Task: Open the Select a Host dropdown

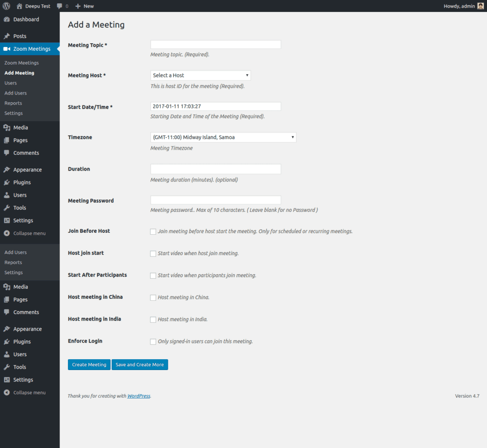Action: pyautogui.click(x=200, y=75)
